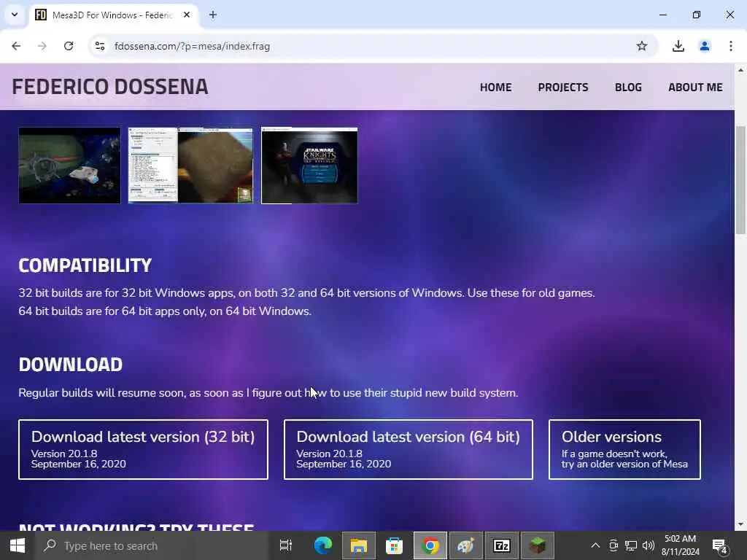Open the Windows Start menu
This screenshot has height=560, width=747.
pos(18,545)
